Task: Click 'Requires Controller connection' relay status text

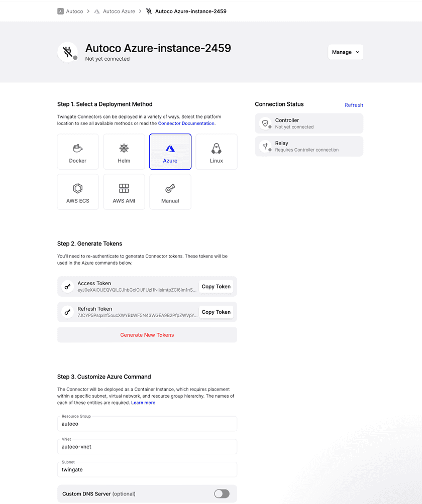Action: pos(307,150)
